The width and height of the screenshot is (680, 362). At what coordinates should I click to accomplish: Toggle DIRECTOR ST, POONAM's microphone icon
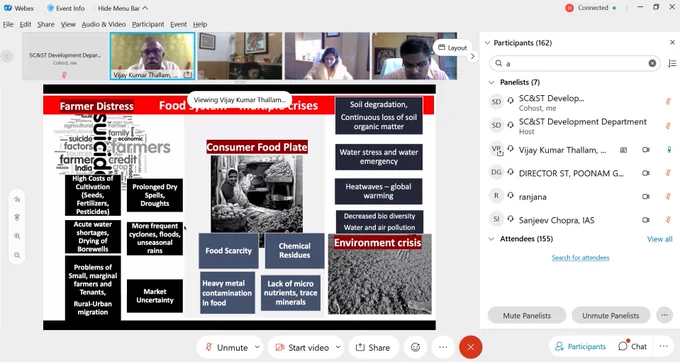point(668,173)
